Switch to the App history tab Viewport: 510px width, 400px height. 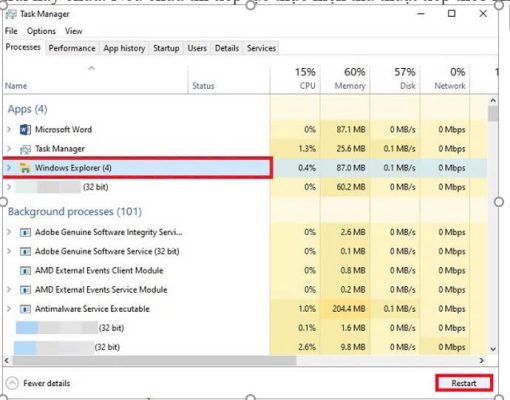tap(124, 48)
